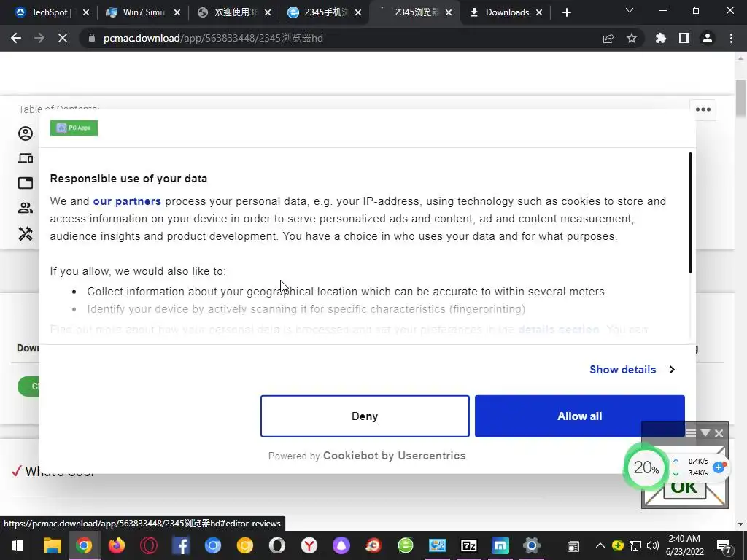Show hidden system tray icons
The height and width of the screenshot is (560, 747).
coord(600,545)
